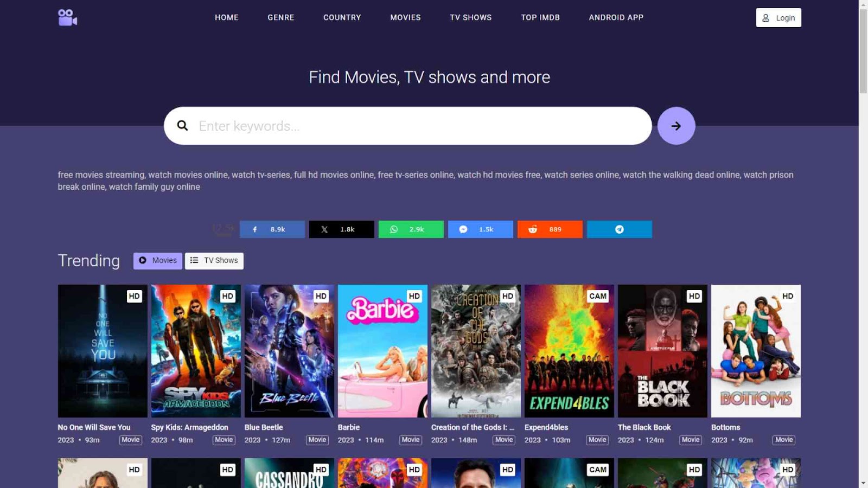Click Blue Beetle title link
The height and width of the screenshot is (488, 868).
point(264,427)
